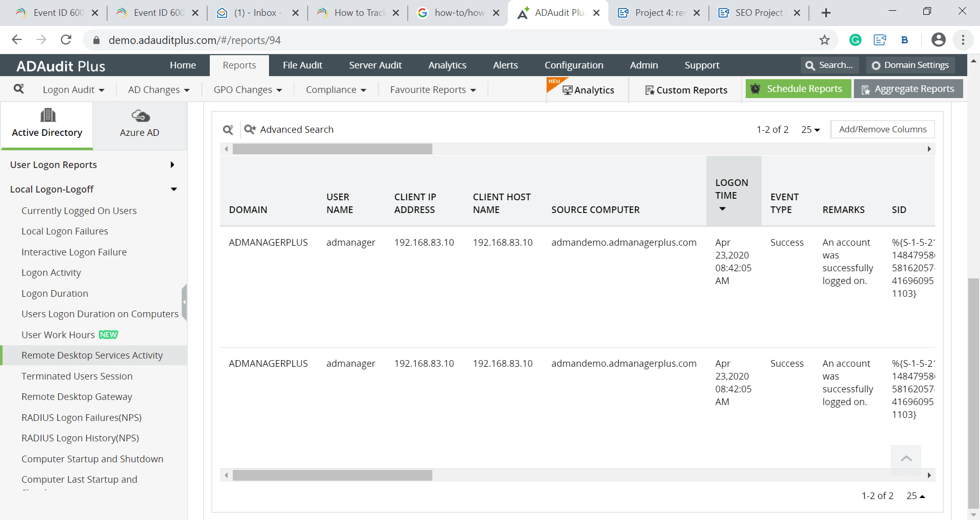This screenshot has width=980, height=520.
Task: Open Users Logon Duration on Computers
Action: pyautogui.click(x=100, y=314)
